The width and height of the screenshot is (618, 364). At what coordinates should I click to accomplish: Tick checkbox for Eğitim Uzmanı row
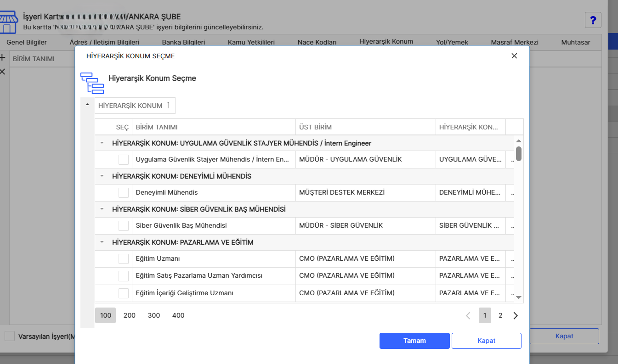point(124,259)
